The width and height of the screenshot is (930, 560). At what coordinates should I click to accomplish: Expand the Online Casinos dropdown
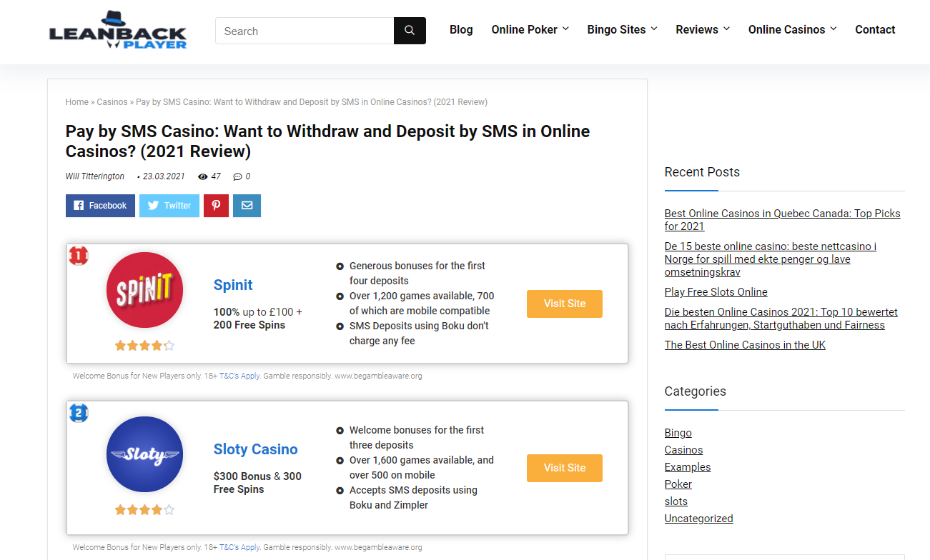(793, 30)
